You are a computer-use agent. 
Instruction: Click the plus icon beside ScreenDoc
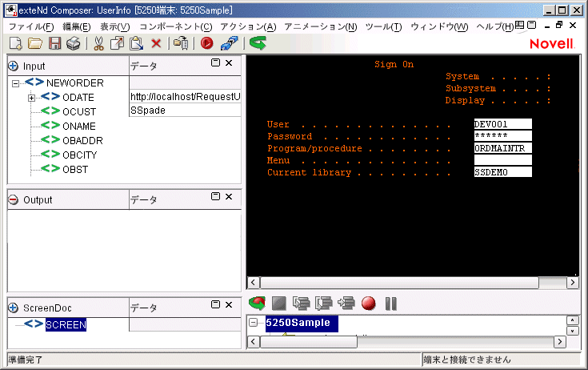[x=13, y=308]
